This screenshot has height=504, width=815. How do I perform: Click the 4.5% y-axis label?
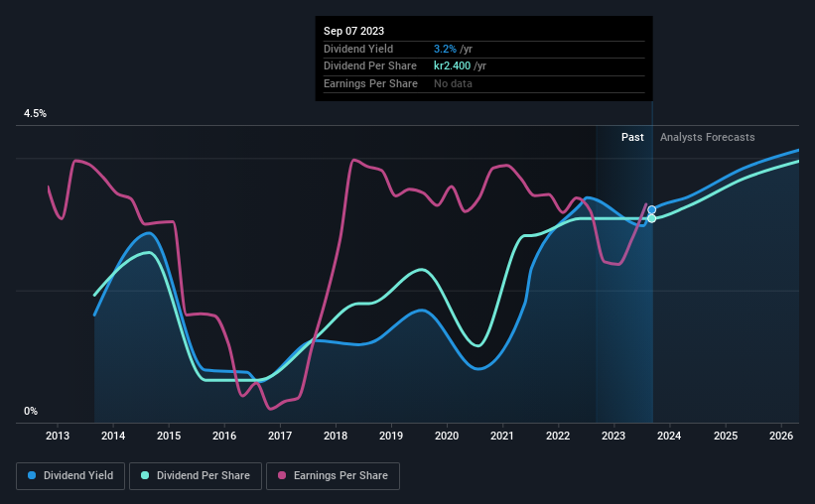click(x=35, y=113)
